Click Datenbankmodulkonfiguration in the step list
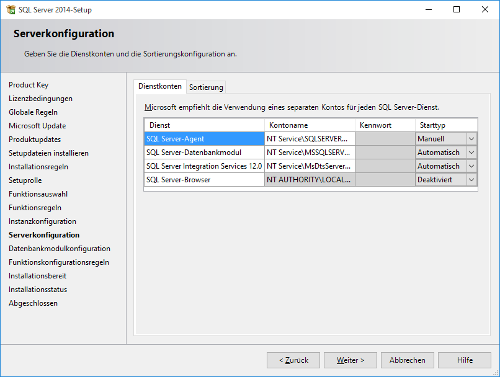 tap(59, 249)
